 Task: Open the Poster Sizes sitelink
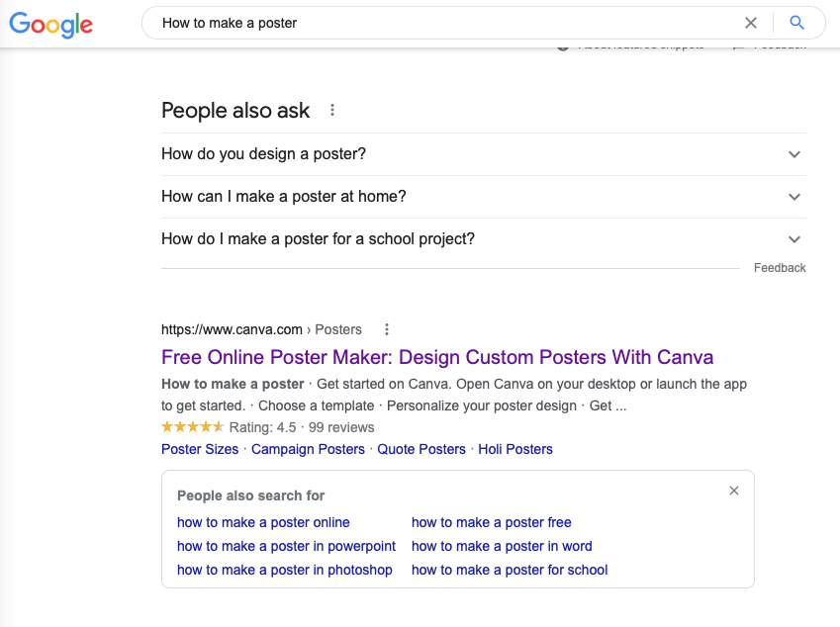coord(200,449)
